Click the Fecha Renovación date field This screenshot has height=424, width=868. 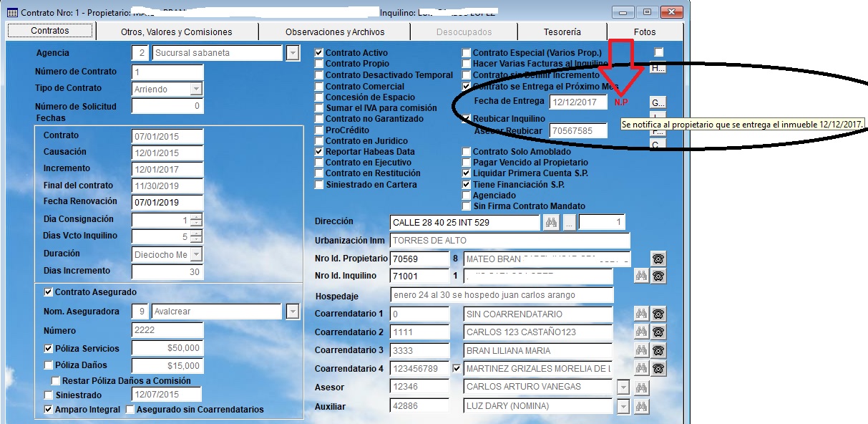(167, 202)
